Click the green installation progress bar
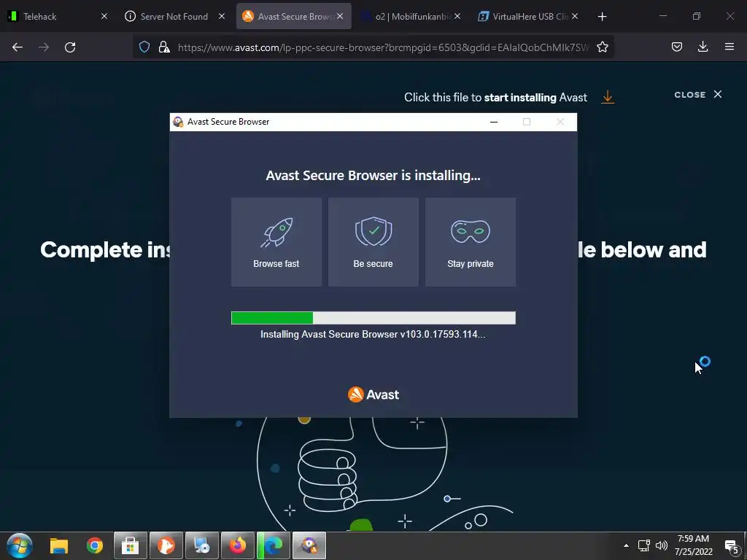 [x=373, y=318]
